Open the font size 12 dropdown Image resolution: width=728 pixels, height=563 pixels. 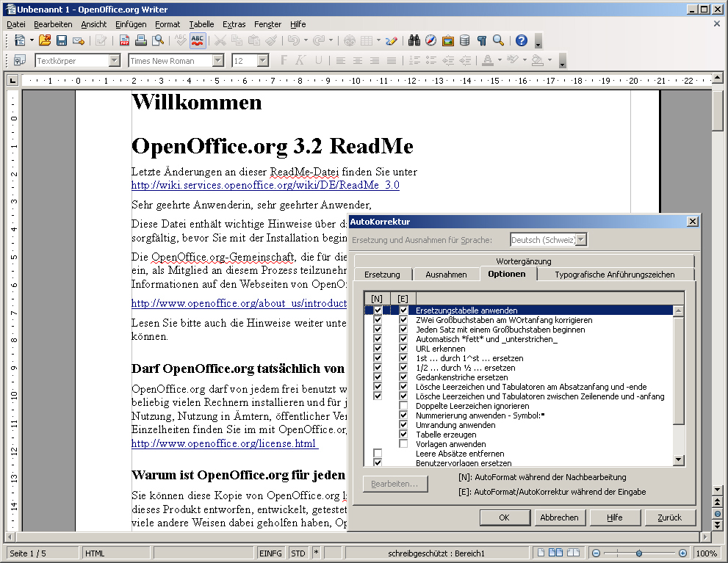[263, 60]
